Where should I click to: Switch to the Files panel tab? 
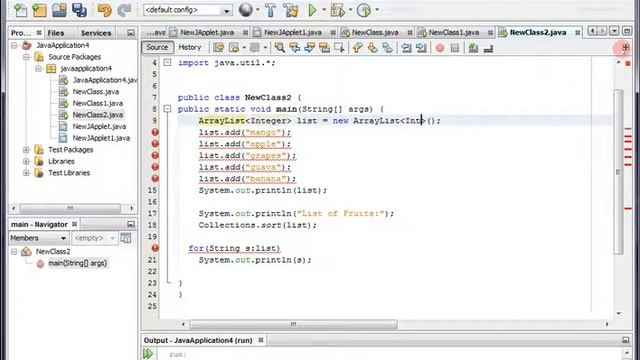pos(56,33)
